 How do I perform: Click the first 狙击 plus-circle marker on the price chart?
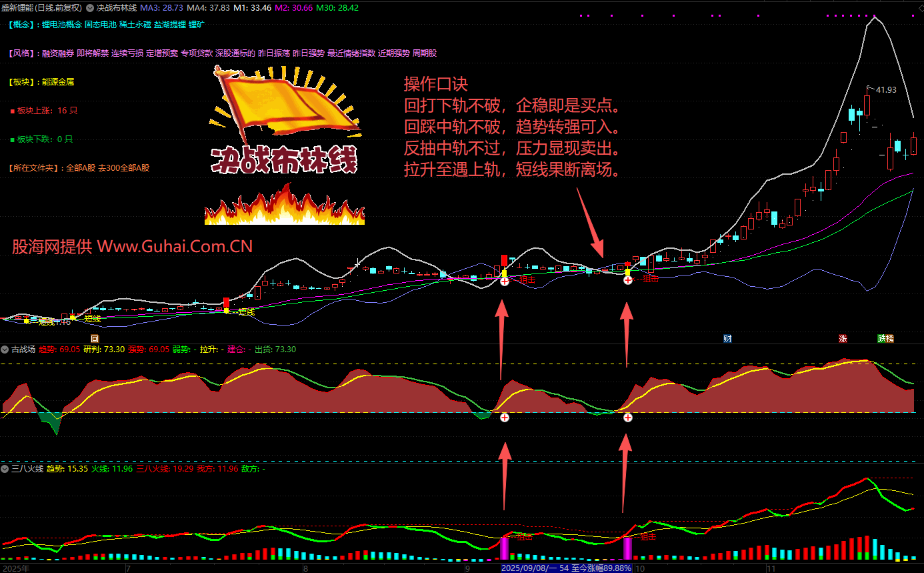point(505,281)
